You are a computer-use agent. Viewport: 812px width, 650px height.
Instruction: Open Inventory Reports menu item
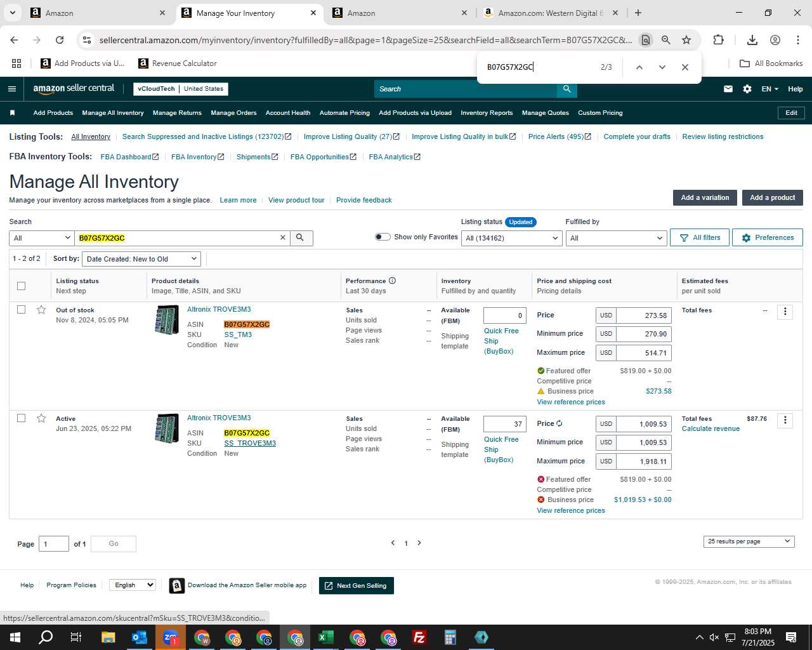click(x=487, y=113)
